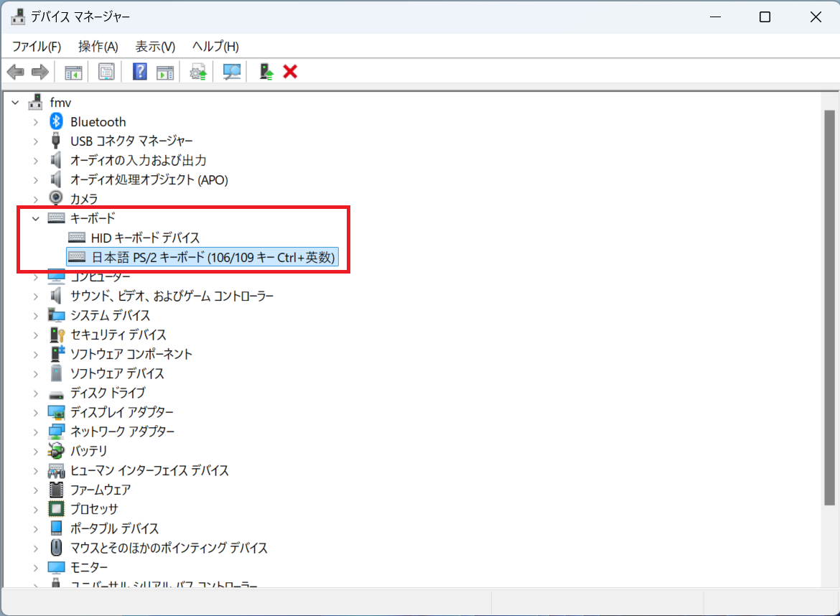Viewport: 840px width, 616px height.
Task: Click the blue Help question mark icon
Action: point(140,72)
